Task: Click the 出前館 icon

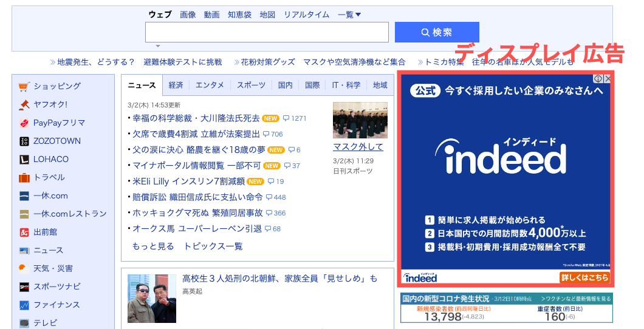Action: [x=24, y=232]
